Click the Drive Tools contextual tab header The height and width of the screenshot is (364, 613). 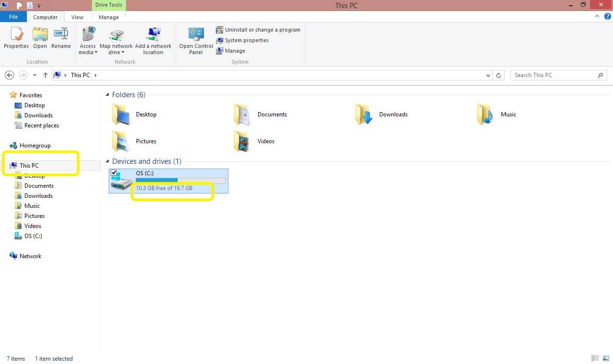[109, 5]
